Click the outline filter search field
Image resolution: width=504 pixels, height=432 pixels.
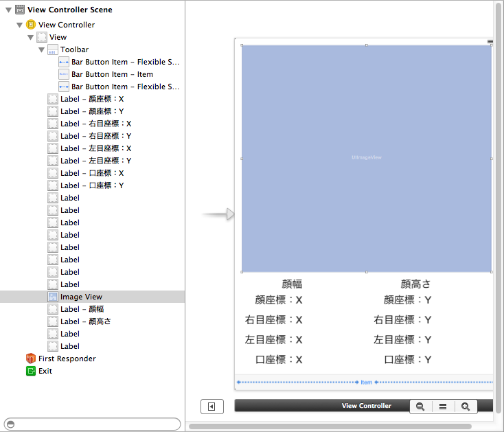92,424
